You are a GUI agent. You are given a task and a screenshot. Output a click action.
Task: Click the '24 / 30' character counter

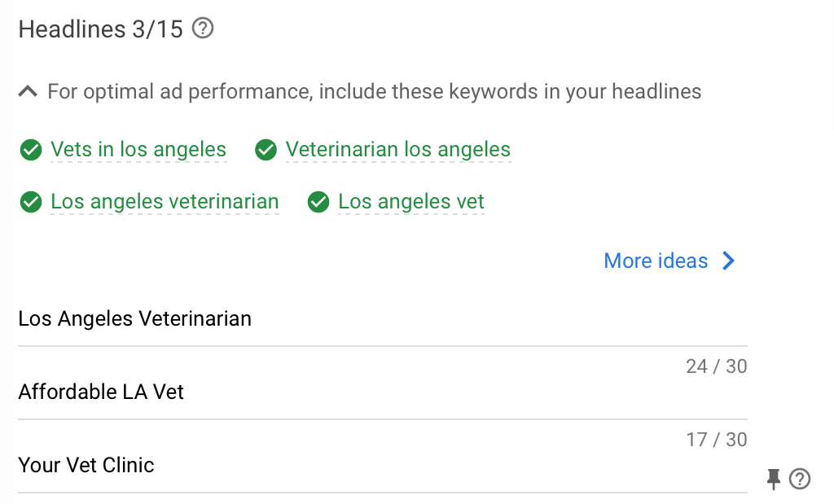tap(716, 366)
